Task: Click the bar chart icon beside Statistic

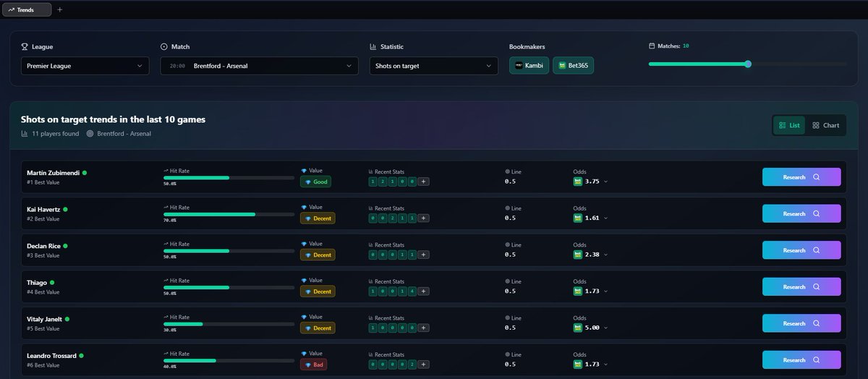Action: click(373, 46)
